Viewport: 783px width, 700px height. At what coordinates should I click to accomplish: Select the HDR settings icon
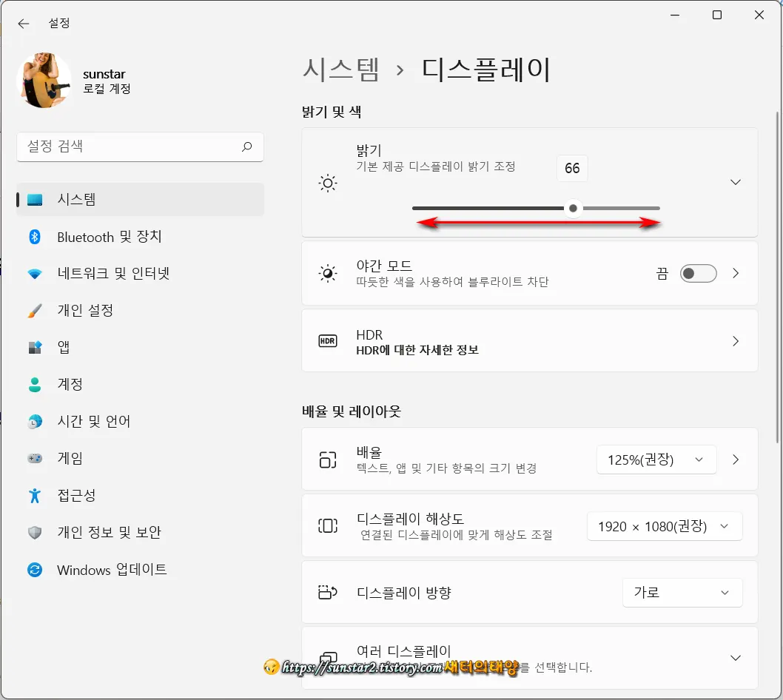(328, 340)
